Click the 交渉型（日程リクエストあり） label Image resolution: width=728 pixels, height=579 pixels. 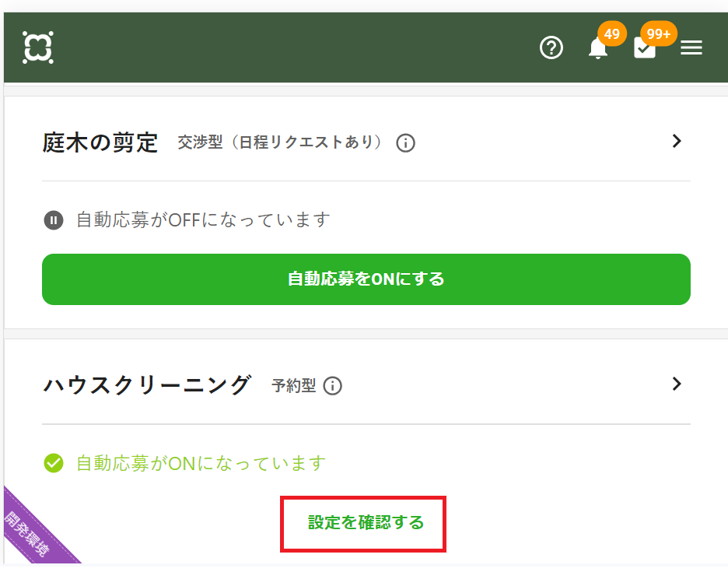(x=282, y=142)
